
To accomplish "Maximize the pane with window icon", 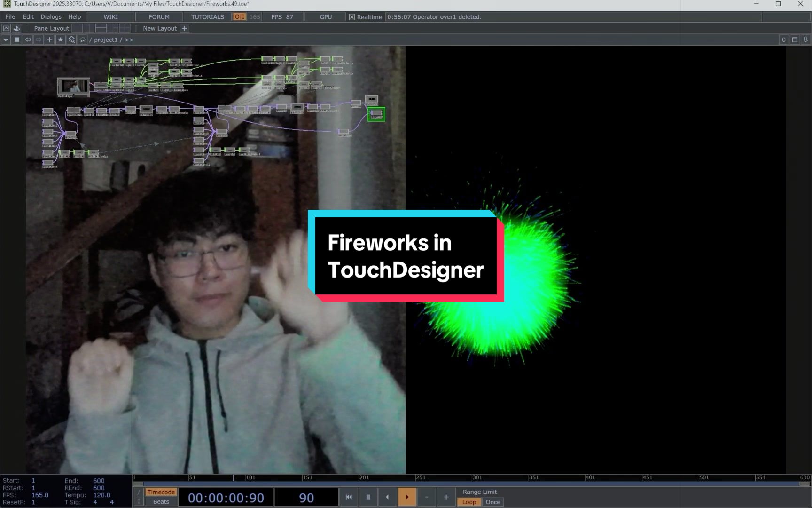I will [795, 40].
